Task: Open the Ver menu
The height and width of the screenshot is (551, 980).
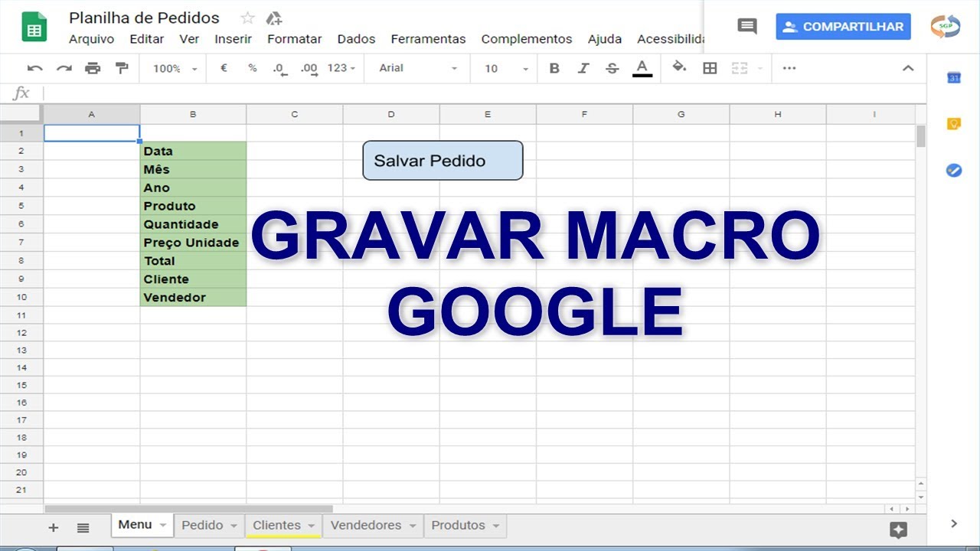Action: (x=189, y=39)
